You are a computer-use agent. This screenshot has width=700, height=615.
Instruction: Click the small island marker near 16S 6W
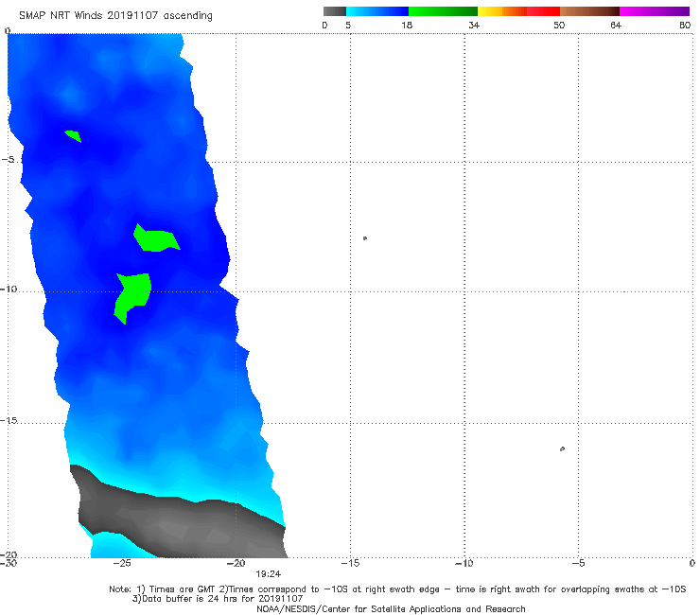562,448
